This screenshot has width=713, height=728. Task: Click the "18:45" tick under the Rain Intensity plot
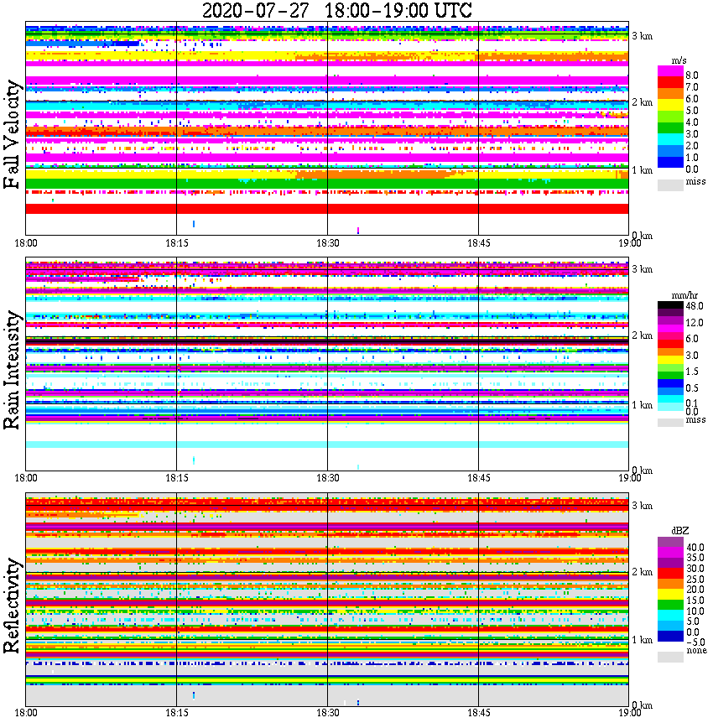point(479,478)
